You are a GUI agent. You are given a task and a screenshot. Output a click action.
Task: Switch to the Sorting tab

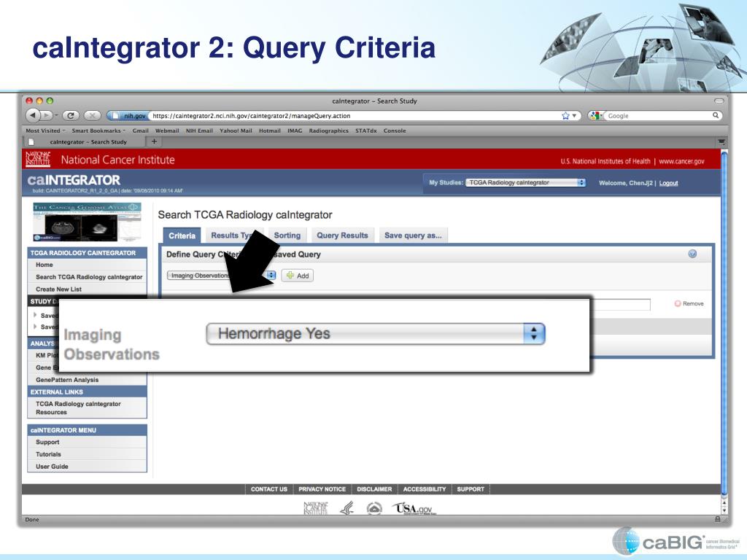(x=287, y=236)
